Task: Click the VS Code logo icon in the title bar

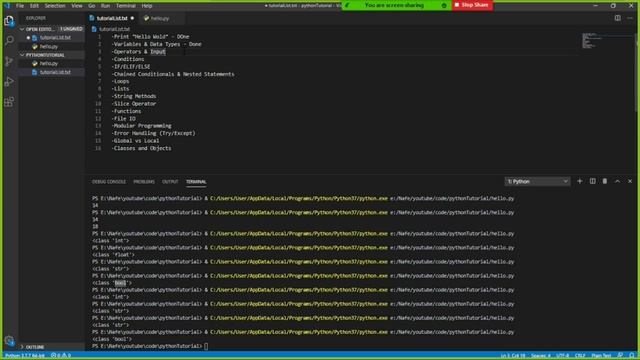Action: [7, 6]
